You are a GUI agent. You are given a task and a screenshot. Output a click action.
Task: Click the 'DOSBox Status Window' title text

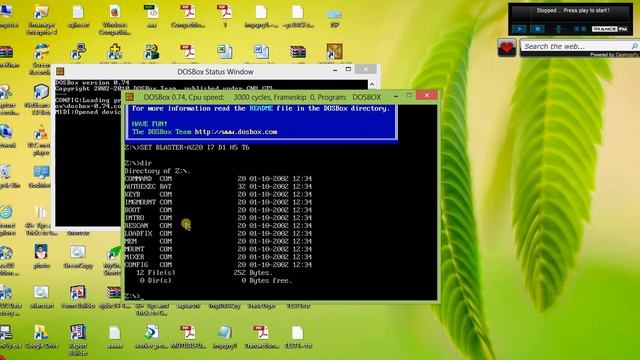pos(215,72)
